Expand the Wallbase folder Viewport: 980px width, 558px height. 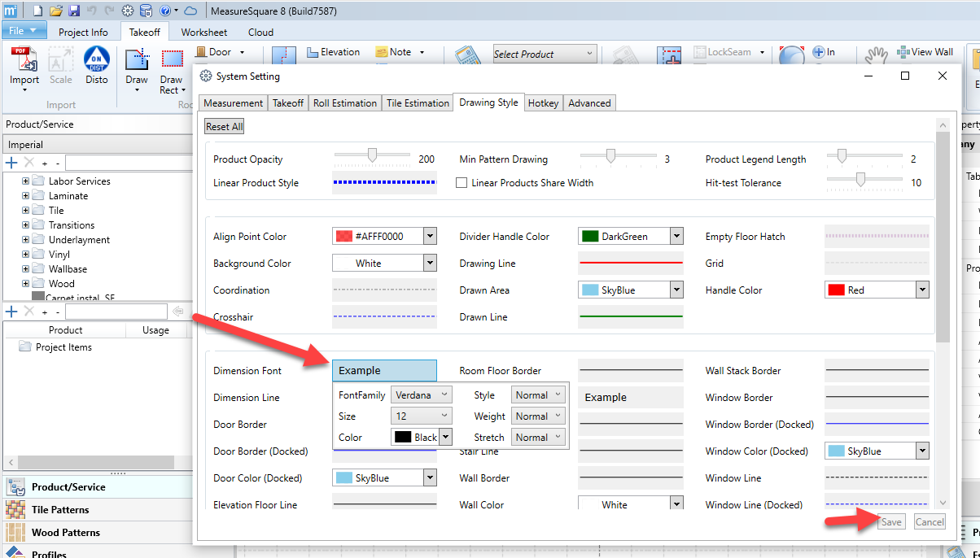coord(26,269)
